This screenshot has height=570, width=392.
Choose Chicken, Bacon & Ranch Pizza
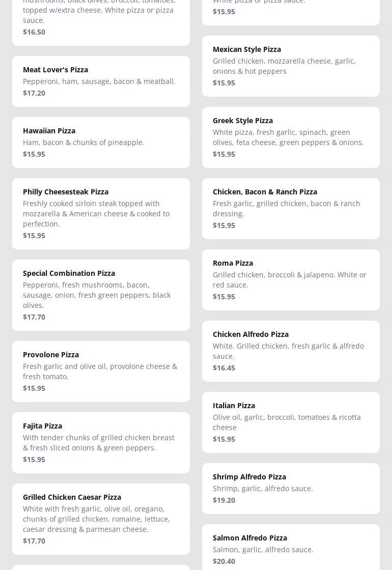(x=265, y=192)
